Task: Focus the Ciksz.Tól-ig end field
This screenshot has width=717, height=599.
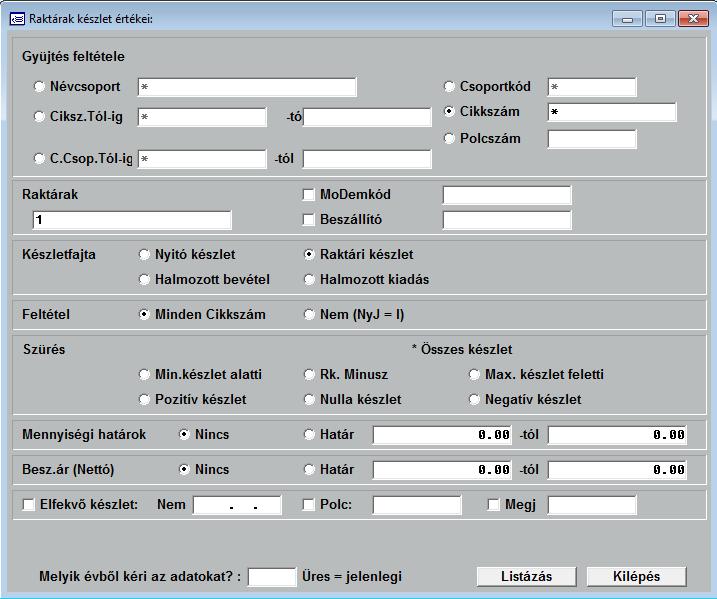Action: [x=367, y=117]
